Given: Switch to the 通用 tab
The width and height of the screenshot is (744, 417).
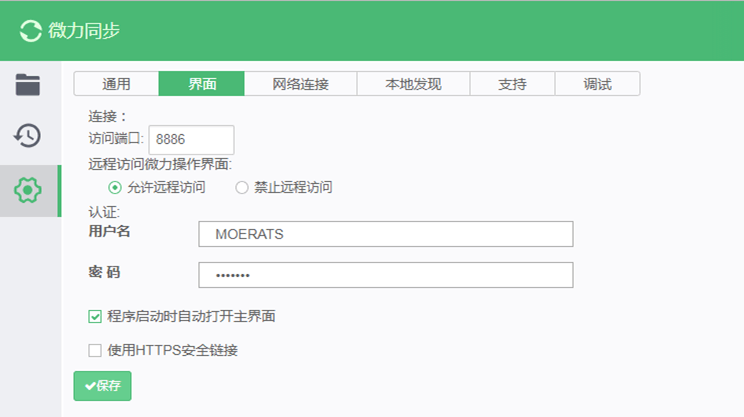Looking at the screenshot, I should coord(116,84).
